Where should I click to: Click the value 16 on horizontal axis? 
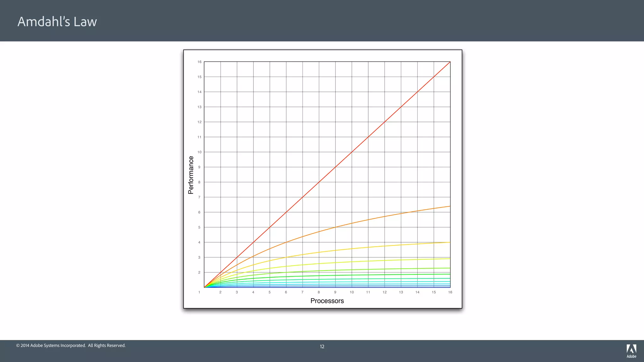[x=450, y=292]
